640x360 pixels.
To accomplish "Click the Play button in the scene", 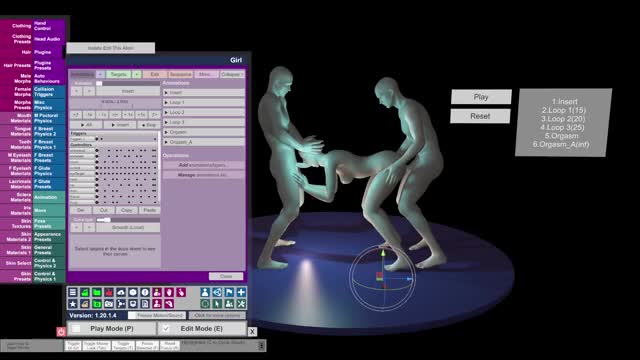I will 481,97.
